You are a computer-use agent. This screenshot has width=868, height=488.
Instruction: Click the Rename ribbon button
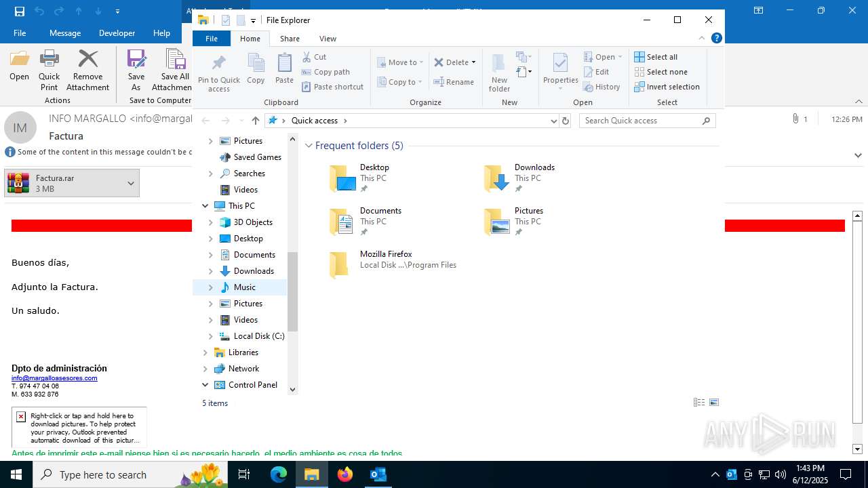454,82
